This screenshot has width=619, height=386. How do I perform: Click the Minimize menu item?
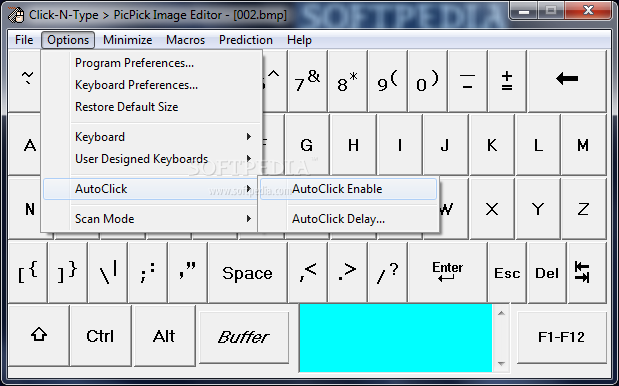(128, 40)
